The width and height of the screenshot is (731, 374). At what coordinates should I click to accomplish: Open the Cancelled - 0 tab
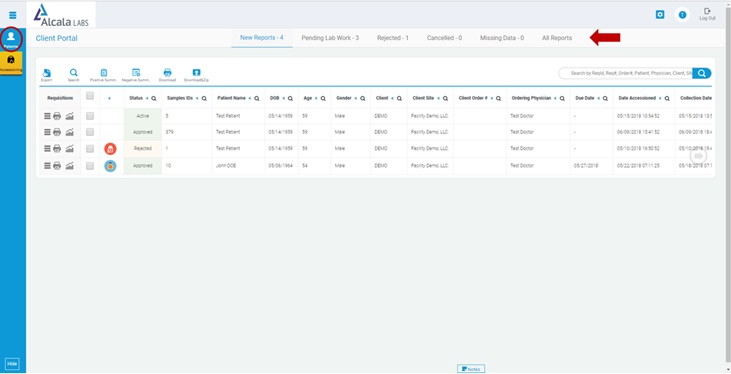[444, 38]
